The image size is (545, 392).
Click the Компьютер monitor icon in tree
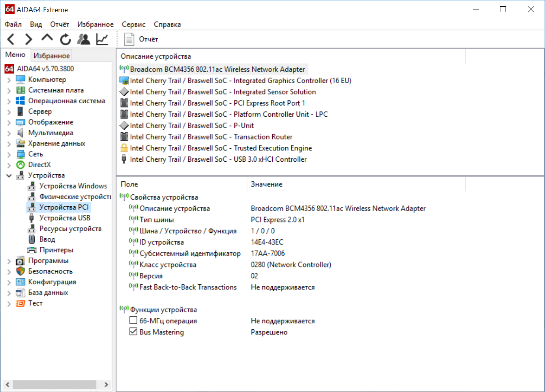[x=21, y=79]
